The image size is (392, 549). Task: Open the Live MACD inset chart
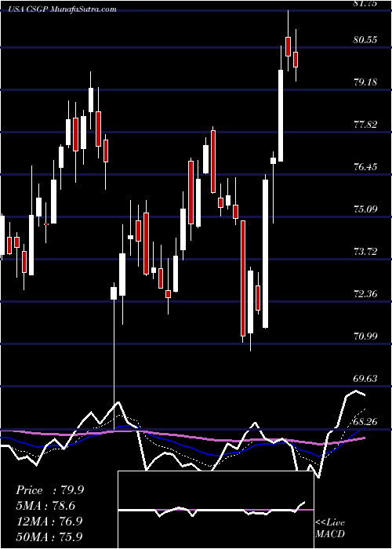[216, 510]
